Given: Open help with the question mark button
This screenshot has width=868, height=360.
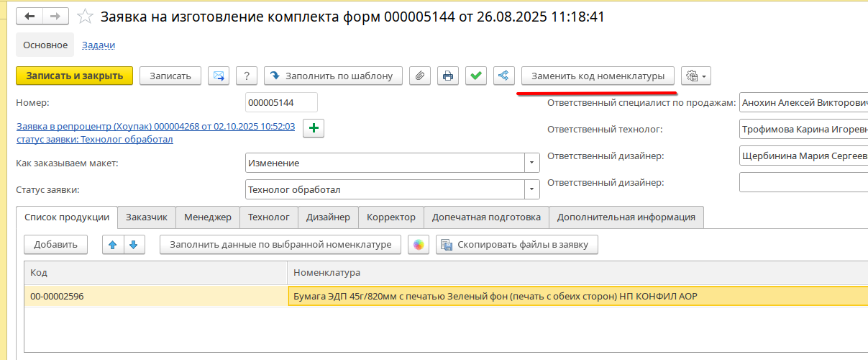Looking at the screenshot, I should [x=247, y=76].
